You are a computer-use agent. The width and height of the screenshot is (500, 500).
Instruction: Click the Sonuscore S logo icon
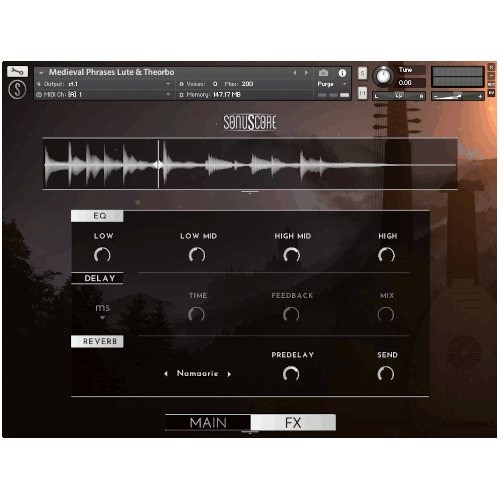pos(17,90)
